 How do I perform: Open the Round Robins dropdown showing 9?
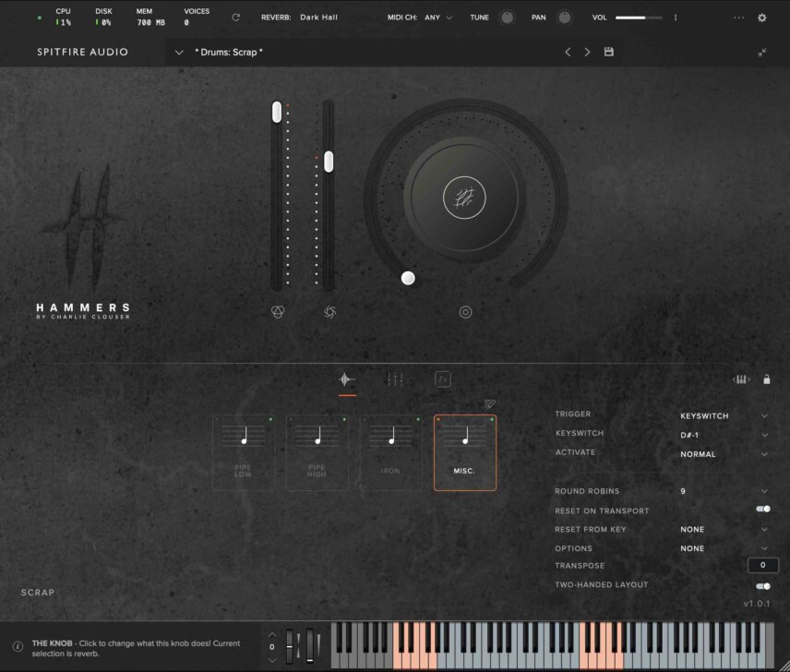724,491
